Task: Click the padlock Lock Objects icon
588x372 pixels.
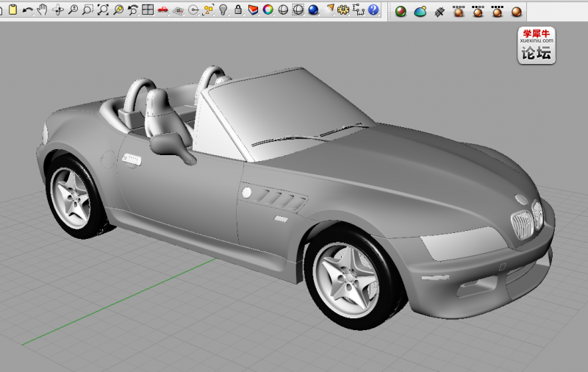Action: (237, 10)
